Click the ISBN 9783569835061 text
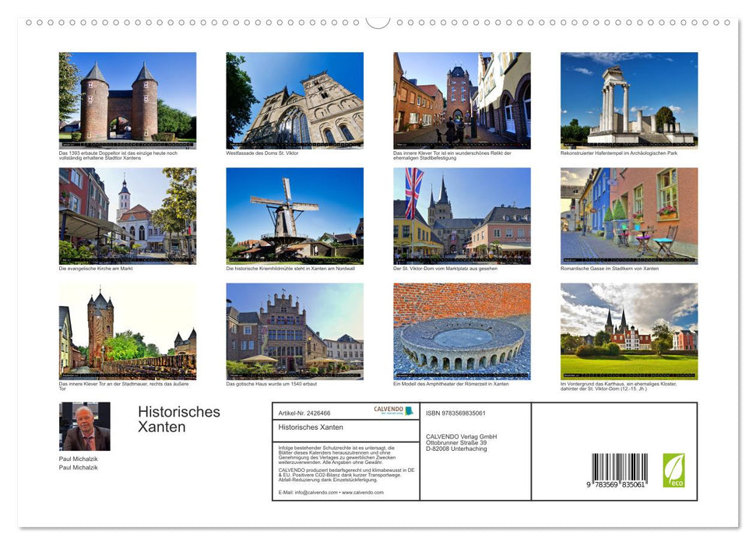 point(455,413)
